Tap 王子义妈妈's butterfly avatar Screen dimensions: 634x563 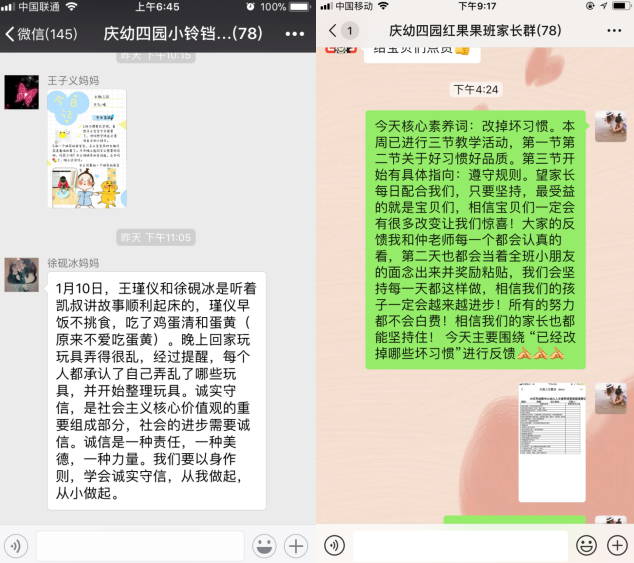tap(22, 92)
